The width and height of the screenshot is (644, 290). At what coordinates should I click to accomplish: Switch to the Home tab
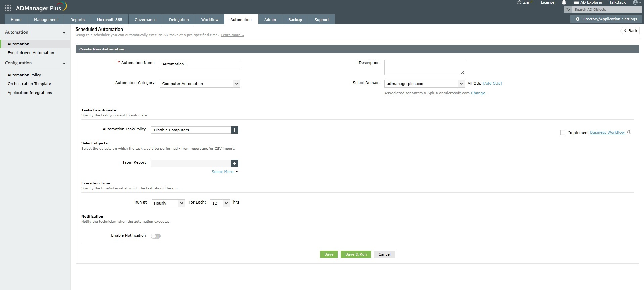[x=16, y=20]
